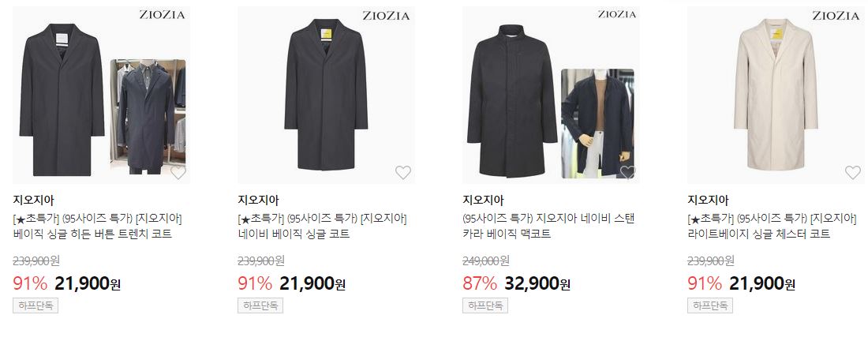Click 하프단독 badge under the trench coat

coord(36,305)
